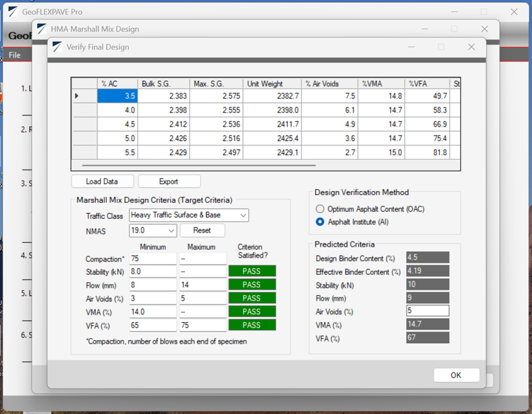Click the GeoFLEXPAVE Pro title bar icon

13,12
